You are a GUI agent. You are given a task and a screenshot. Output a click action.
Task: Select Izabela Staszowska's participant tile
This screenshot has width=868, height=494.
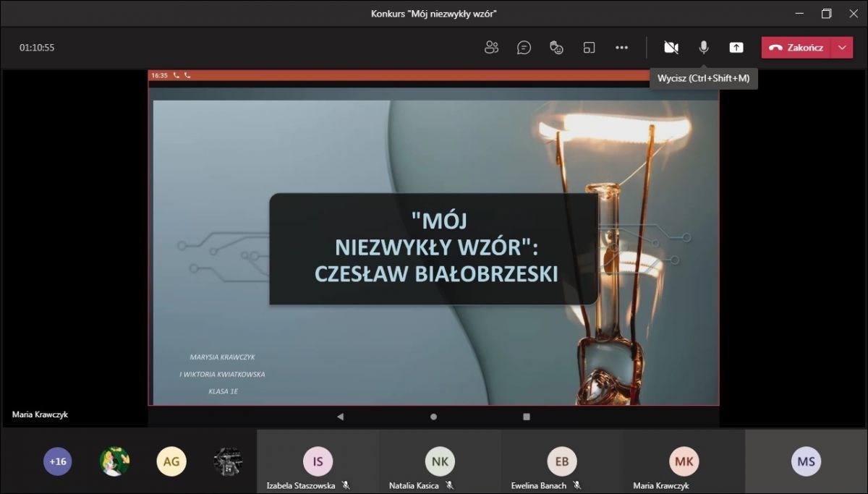[x=318, y=461]
